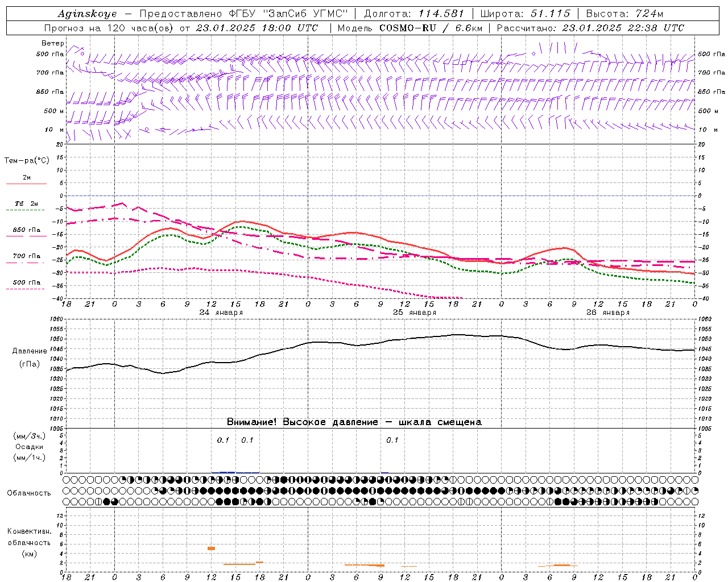
Task: Click the station name Aginskoye in the header
Action: pos(88,14)
